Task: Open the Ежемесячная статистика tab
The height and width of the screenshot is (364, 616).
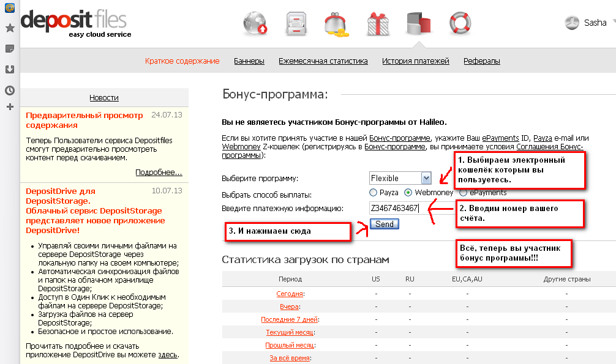Action: coord(323,61)
